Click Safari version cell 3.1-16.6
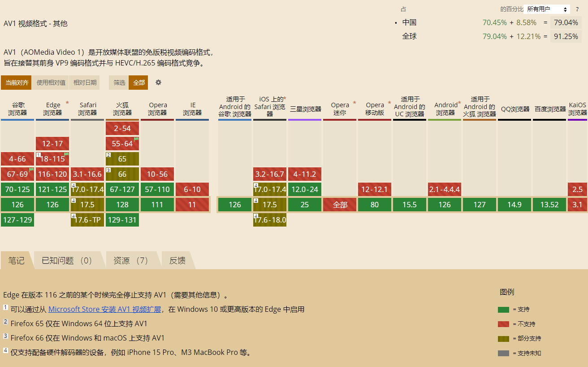This screenshot has height=367, width=588. pyautogui.click(x=87, y=174)
